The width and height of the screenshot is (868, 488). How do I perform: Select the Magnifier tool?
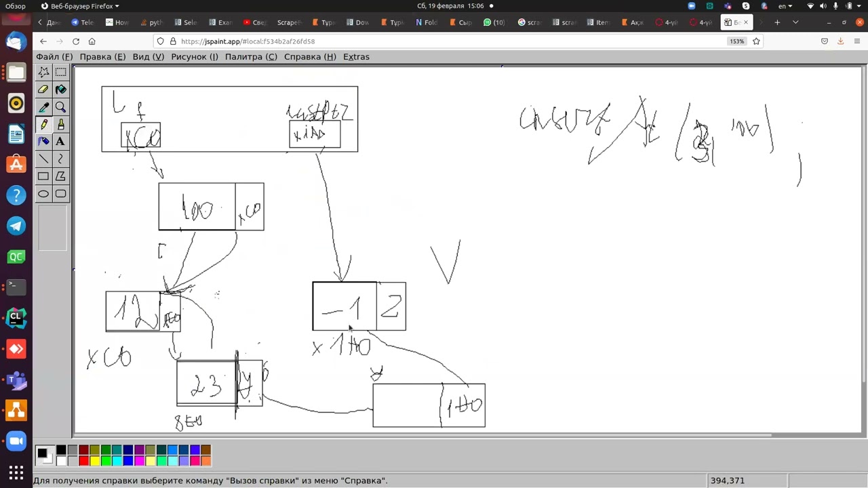point(60,107)
